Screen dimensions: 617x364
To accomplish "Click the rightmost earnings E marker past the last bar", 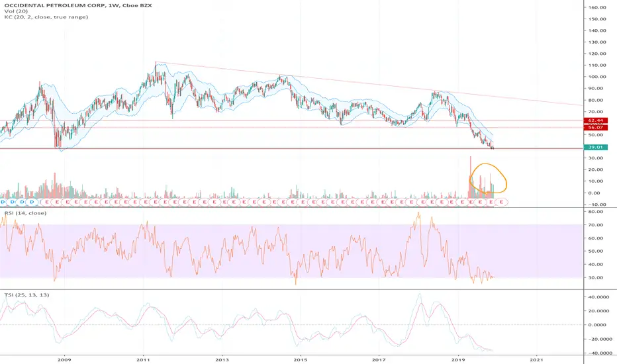I will [501, 202].
